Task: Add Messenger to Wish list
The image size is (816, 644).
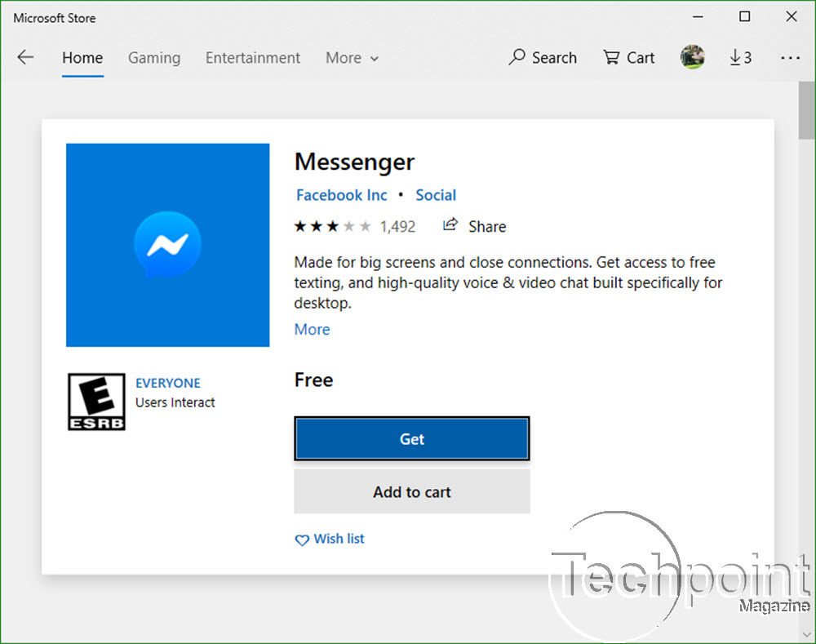Action: pyautogui.click(x=330, y=539)
